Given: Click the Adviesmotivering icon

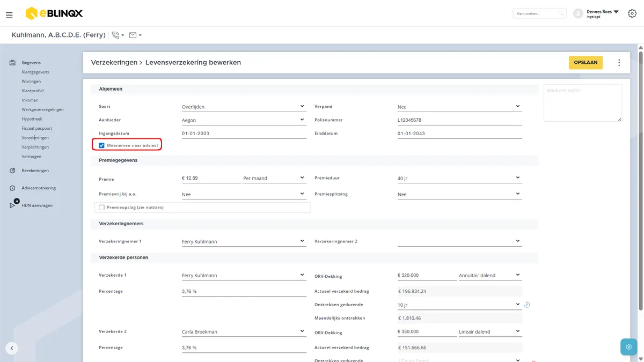Looking at the screenshot, I should [x=12, y=188].
